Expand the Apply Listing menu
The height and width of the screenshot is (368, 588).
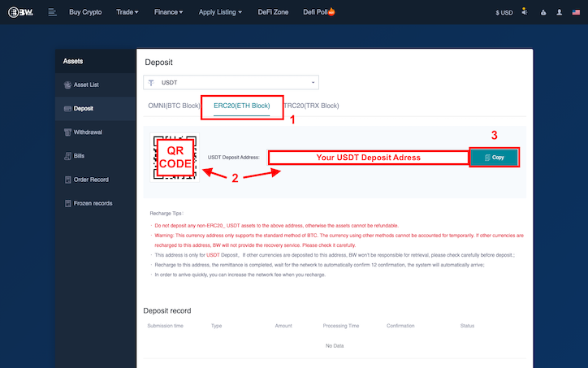click(x=220, y=12)
